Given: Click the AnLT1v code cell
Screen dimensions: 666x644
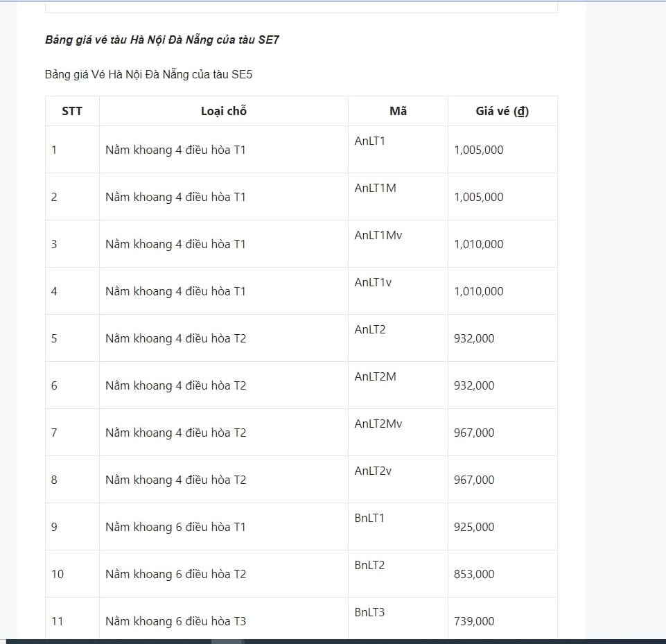Looking at the screenshot, I should 373,282.
